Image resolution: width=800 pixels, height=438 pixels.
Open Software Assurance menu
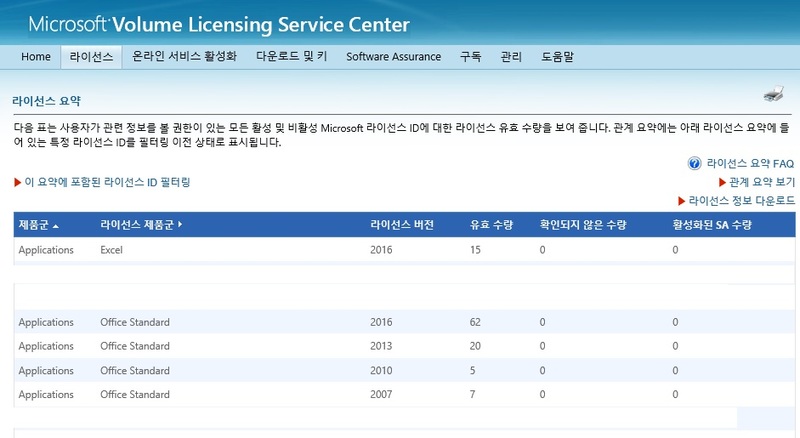393,57
